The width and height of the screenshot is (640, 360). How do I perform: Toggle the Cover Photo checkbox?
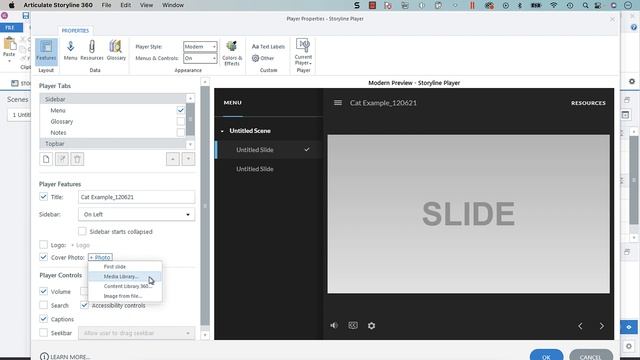[x=44, y=257]
